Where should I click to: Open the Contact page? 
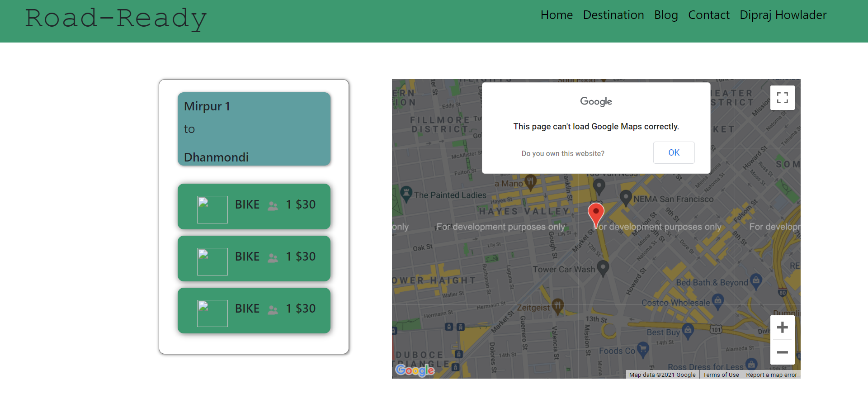[x=708, y=15]
